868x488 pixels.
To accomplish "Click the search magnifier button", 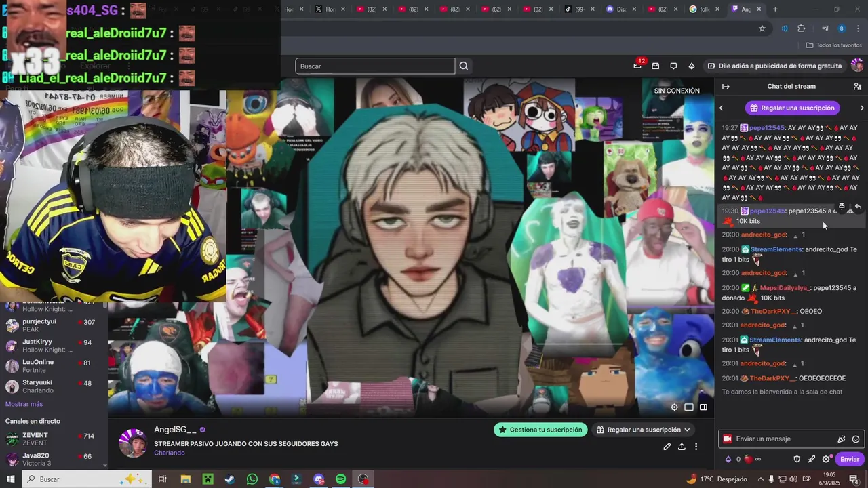I will [464, 66].
